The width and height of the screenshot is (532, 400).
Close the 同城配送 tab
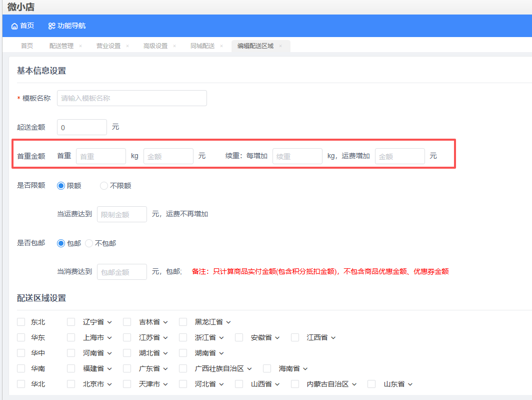tap(221, 46)
